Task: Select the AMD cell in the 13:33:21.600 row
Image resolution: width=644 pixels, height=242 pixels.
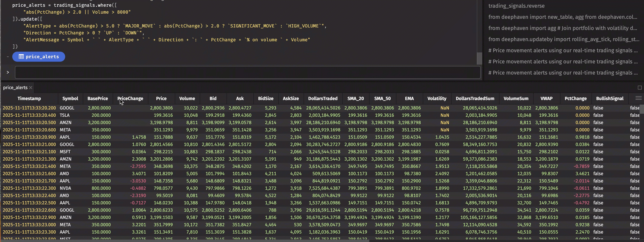Action: (64, 174)
